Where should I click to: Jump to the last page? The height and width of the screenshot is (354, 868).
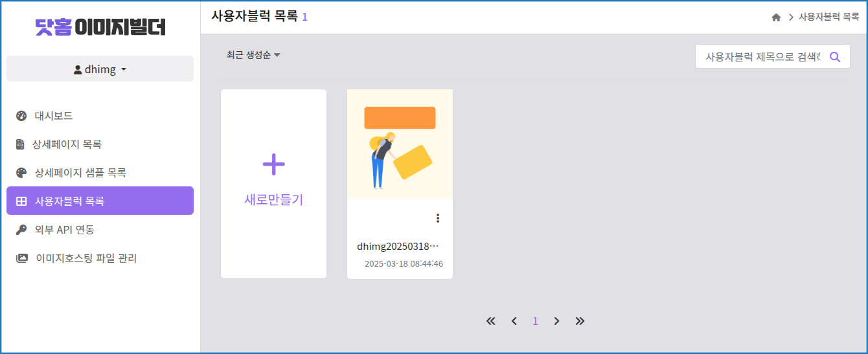[580, 321]
